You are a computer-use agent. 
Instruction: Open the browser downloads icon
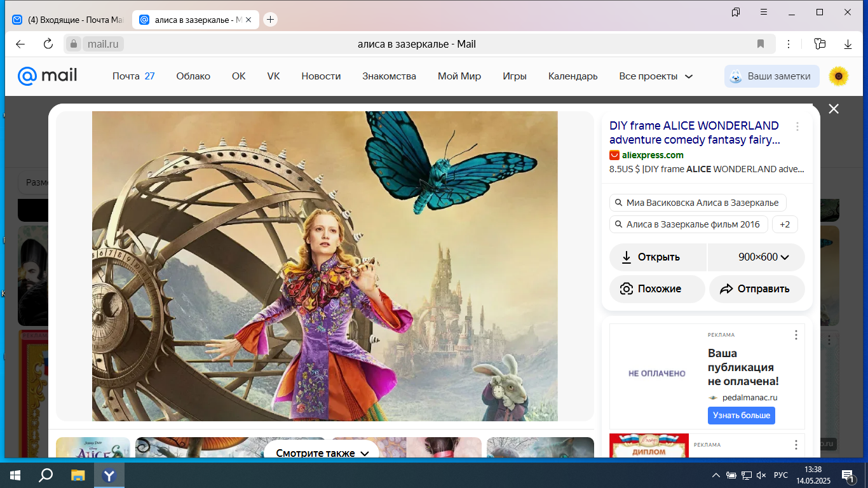(848, 44)
